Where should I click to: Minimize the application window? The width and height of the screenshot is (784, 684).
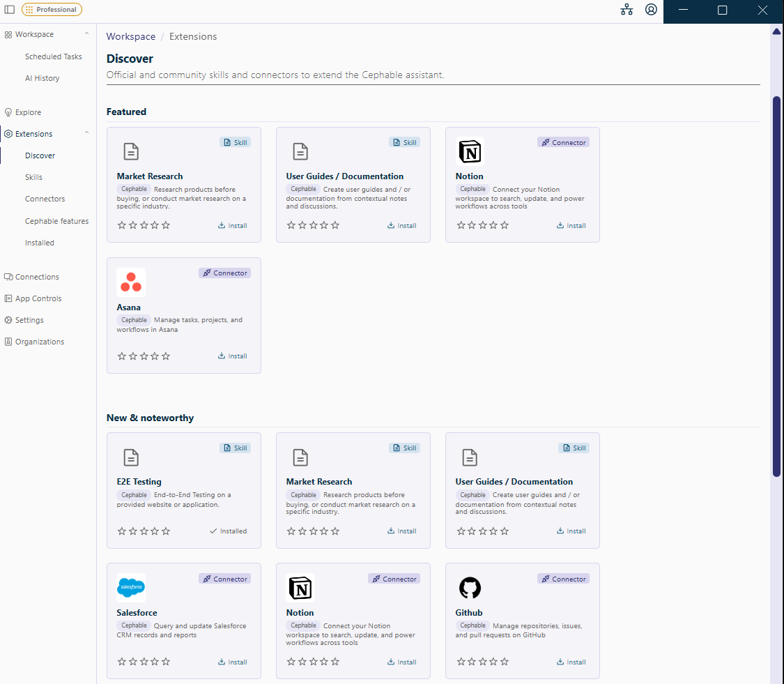point(683,10)
